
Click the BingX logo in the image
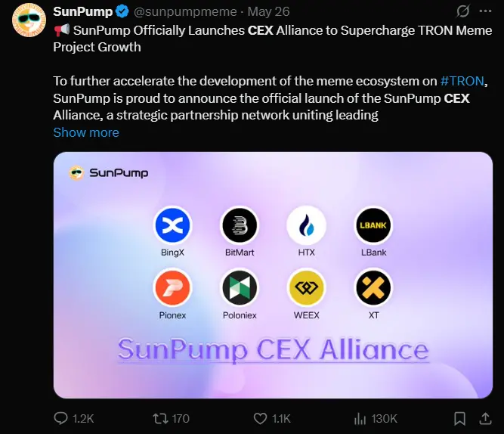173,225
